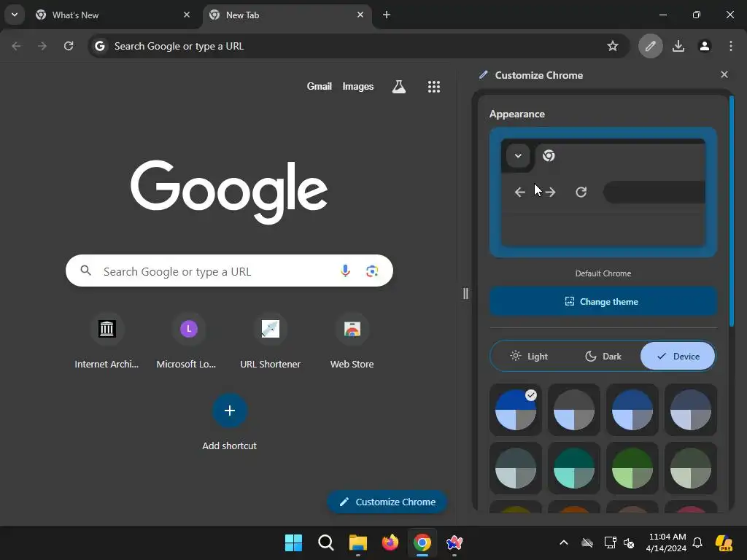The image size is (747, 560).
Task: Switch to the What's New tab
Action: tap(112, 15)
